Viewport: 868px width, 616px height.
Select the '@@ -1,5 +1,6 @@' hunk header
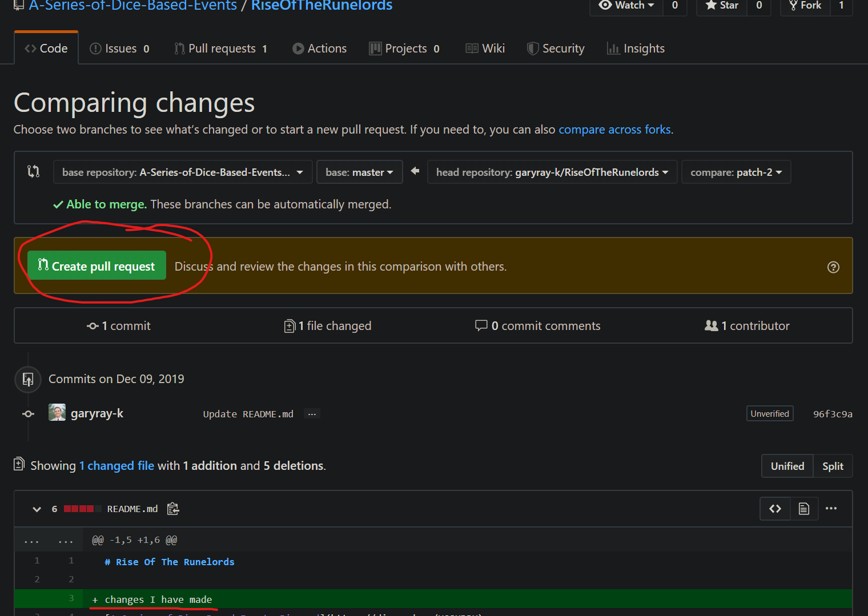pyautogui.click(x=135, y=540)
